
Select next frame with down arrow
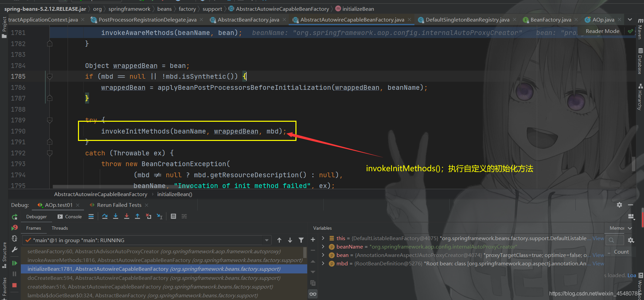coord(290,240)
